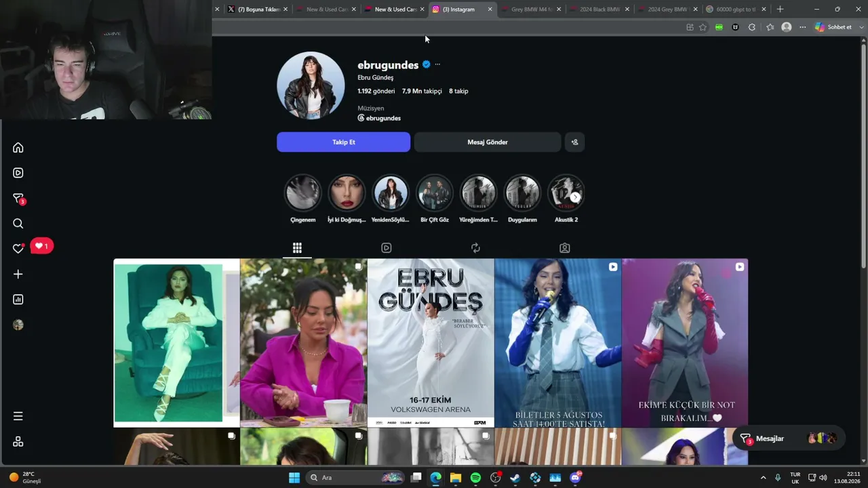View the 7,9 Mn takipçi followers list
Image resolution: width=868 pixels, height=488 pixels.
(422, 91)
